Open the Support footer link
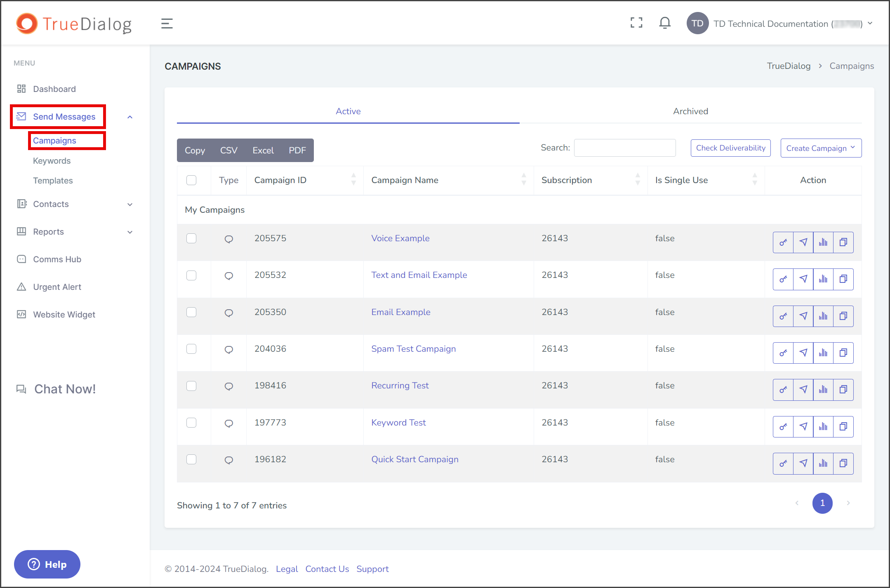Image resolution: width=890 pixels, height=588 pixels. click(x=372, y=569)
